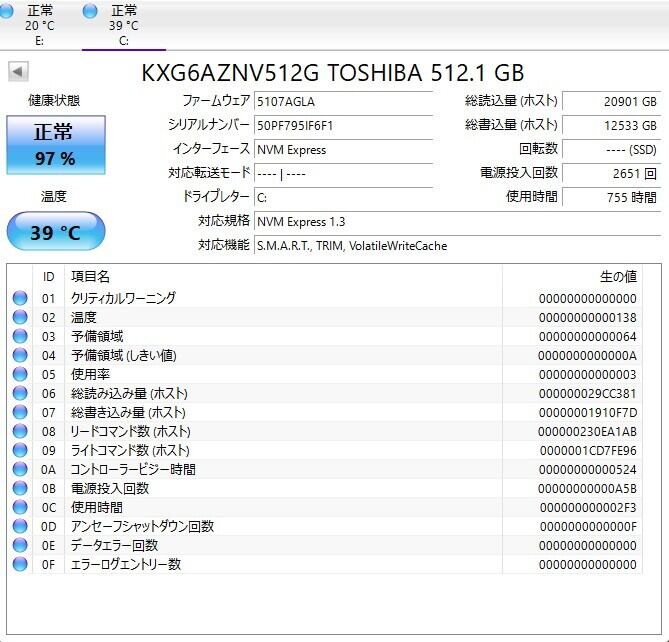Click the ファームウェア field showing 5107AGLA
The image size is (669, 642).
[x=343, y=101]
